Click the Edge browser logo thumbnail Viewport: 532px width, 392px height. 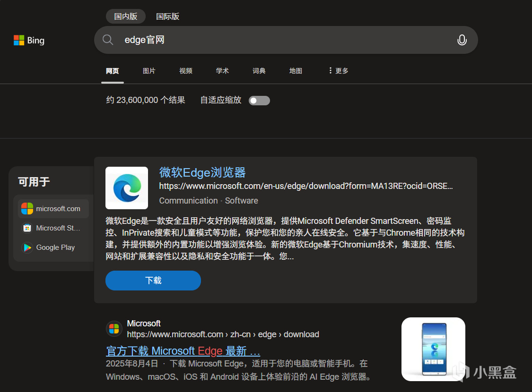(127, 187)
